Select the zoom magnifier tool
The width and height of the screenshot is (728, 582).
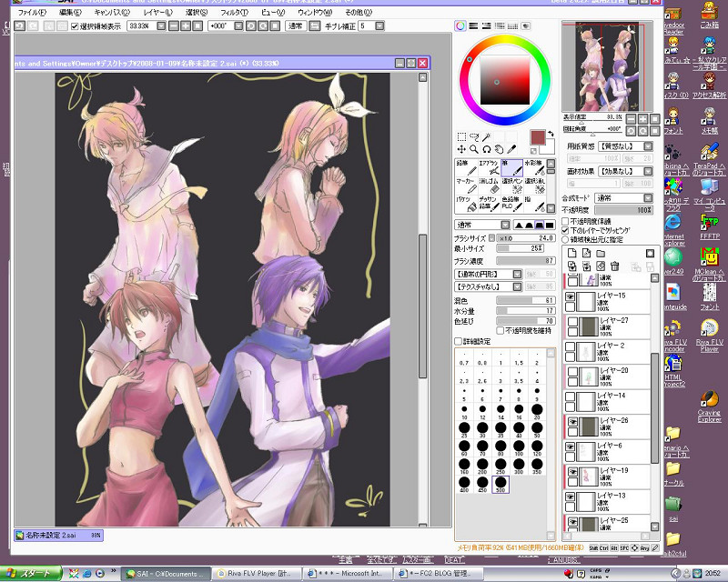[x=474, y=149]
